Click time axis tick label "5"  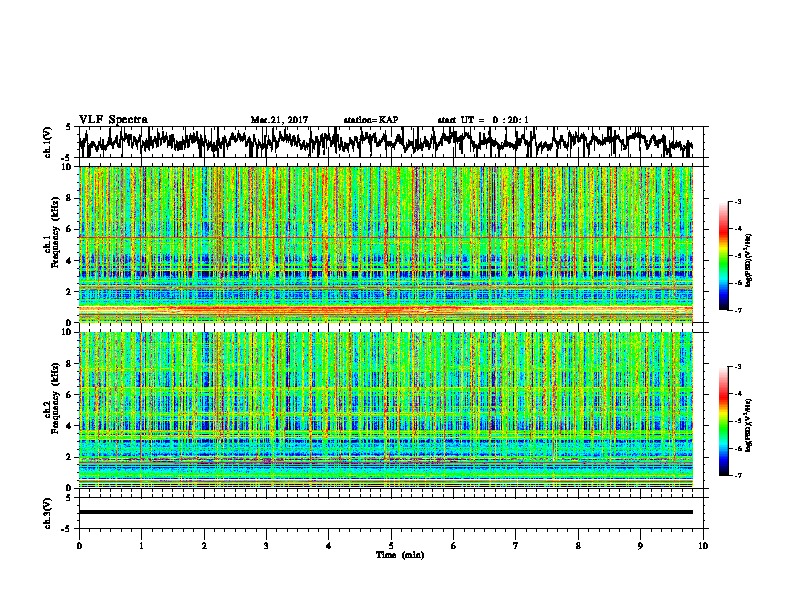click(x=391, y=545)
